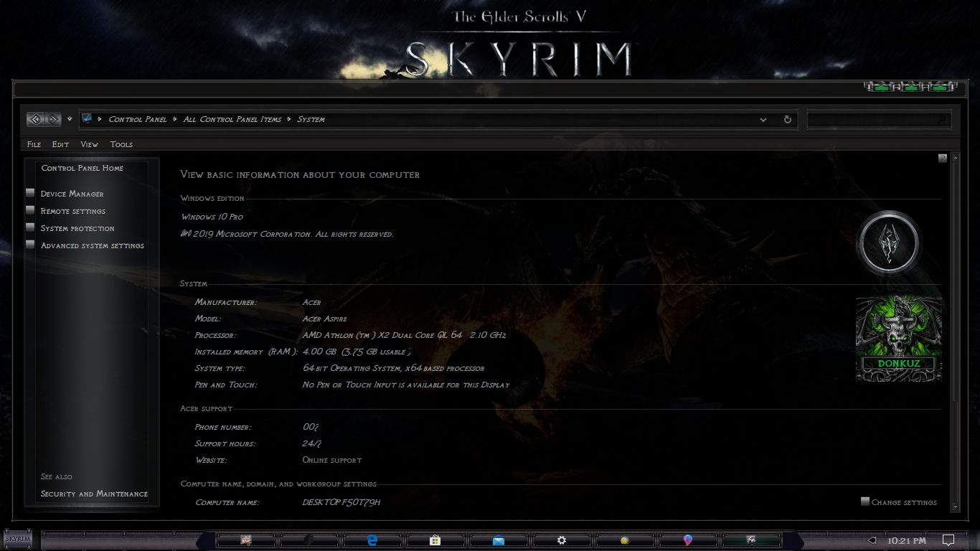Launch Microsoft Edge from the taskbar
This screenshot has width=980, height=551.
(372, 540)
